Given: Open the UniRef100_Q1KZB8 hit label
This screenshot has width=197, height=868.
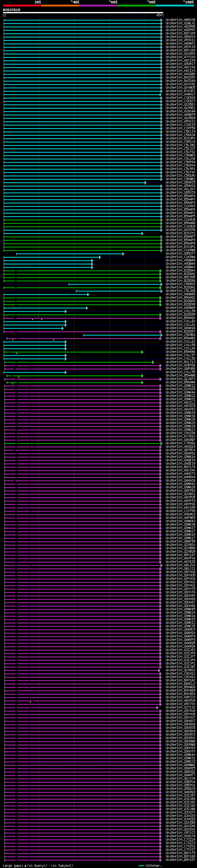Looking at the screenshot, I should 180,822.
